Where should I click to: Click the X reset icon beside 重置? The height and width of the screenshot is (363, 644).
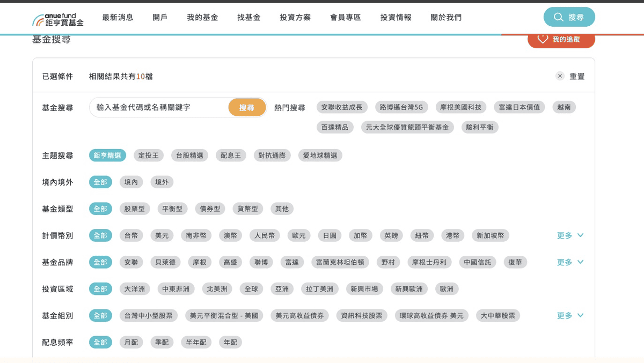point(560,76)
